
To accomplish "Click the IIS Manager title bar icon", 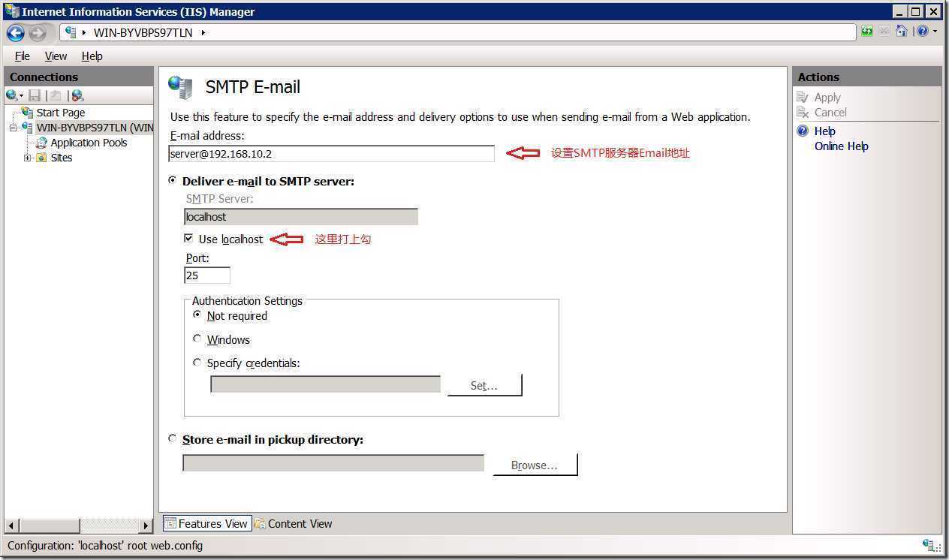I will pos(11,11).
